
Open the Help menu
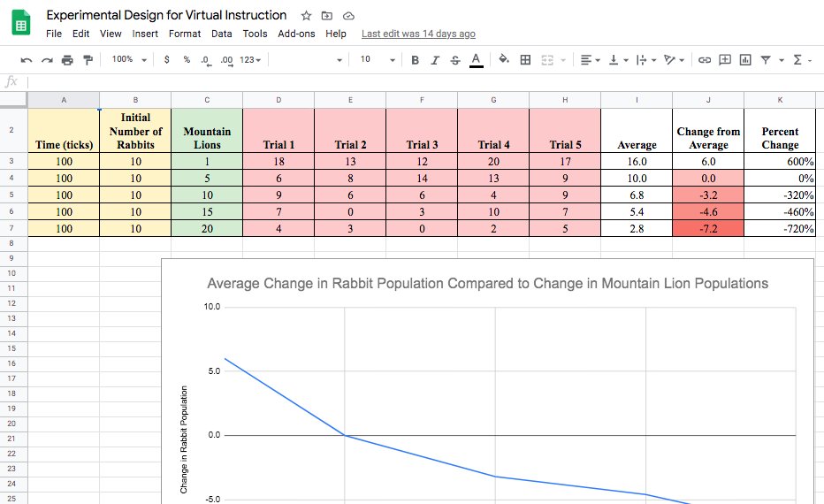336,34
